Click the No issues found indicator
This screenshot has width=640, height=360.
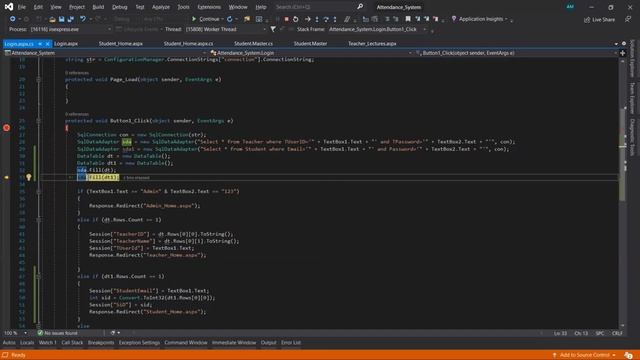coord(57,333)
